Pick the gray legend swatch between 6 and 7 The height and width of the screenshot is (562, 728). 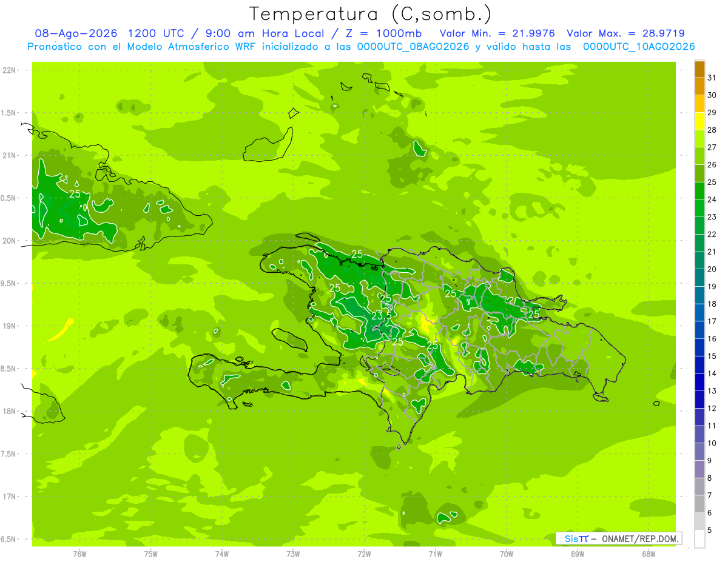699,504
